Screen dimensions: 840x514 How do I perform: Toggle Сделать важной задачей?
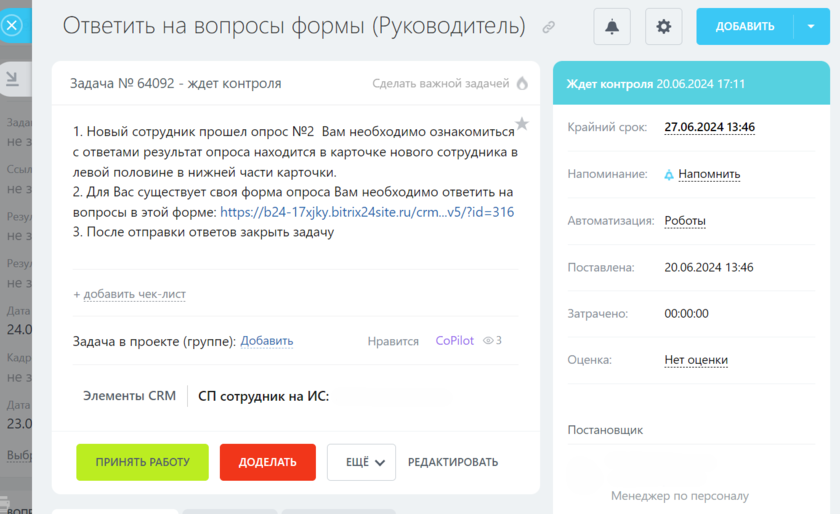click(x=441, y=84)
